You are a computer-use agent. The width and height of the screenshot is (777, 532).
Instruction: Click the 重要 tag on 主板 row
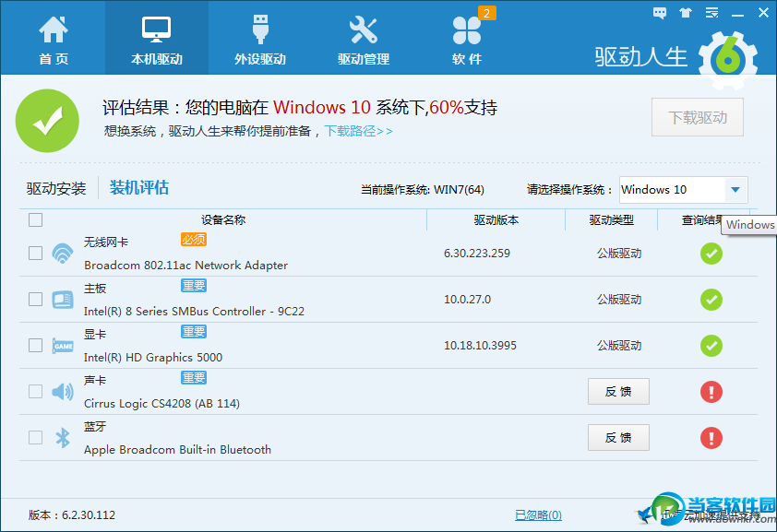(193, 286)
